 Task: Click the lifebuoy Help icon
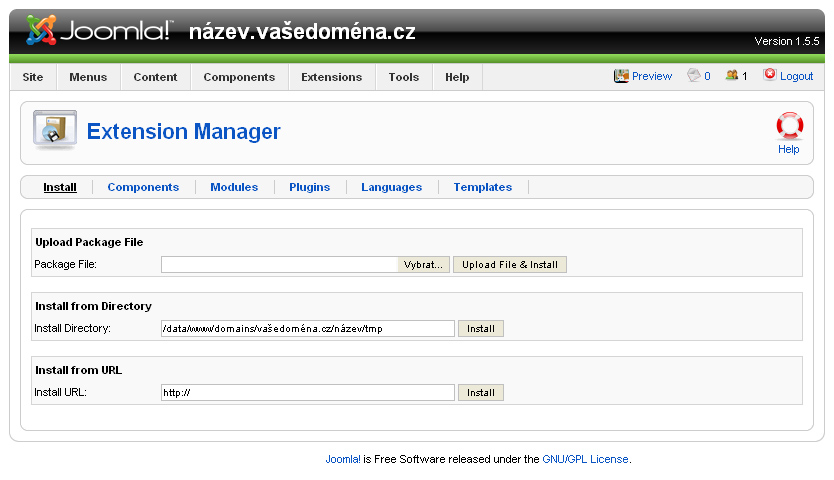[789, 126]
